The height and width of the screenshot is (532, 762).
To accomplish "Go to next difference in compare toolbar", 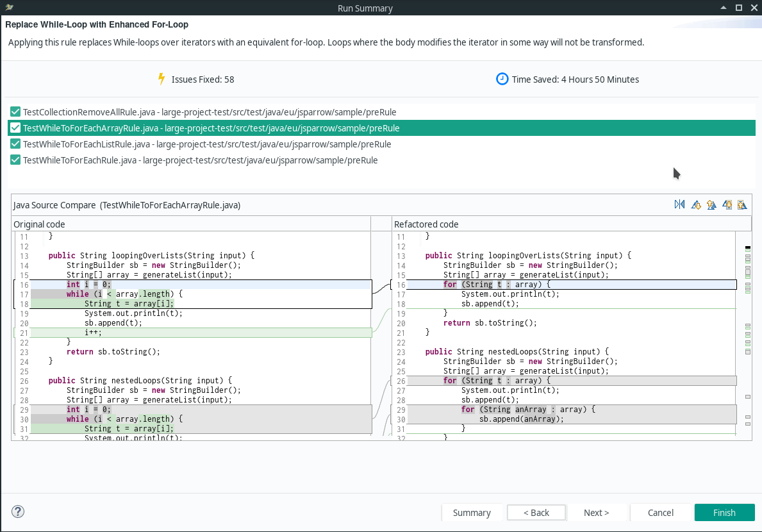I will pos(696,204).
